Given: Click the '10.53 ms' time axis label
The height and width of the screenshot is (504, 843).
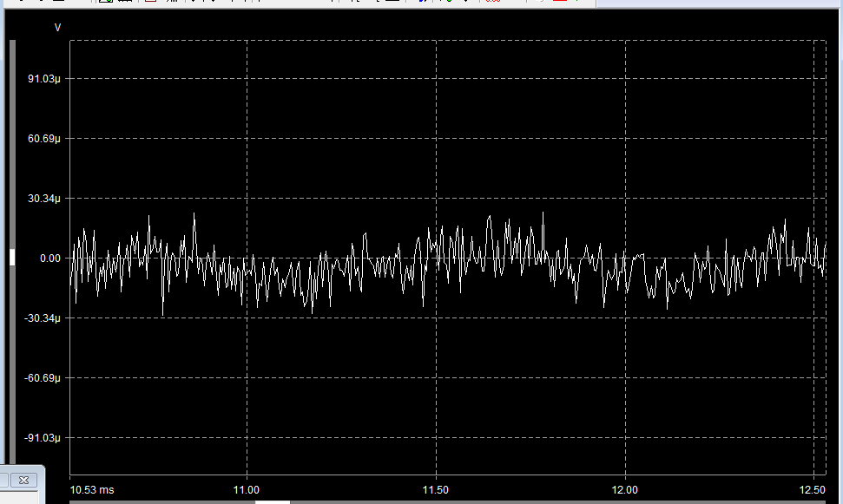Looking at the screenshot, I should [92, 490].
